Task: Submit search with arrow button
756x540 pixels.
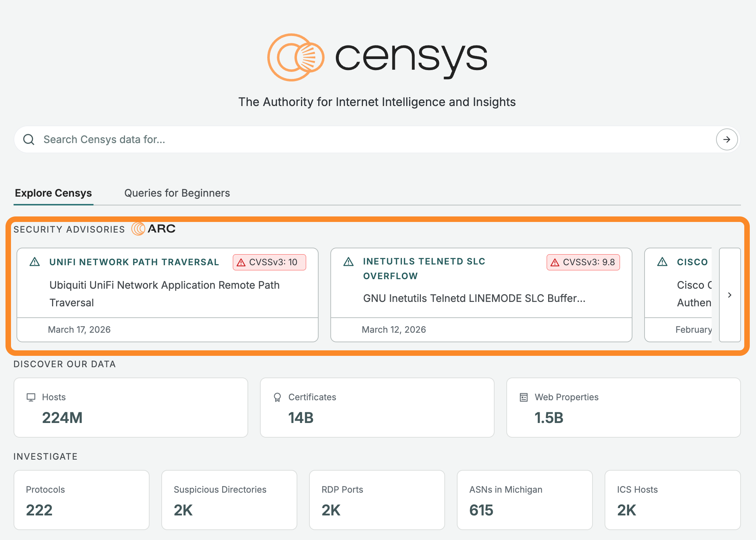Action: coord(727,139)
